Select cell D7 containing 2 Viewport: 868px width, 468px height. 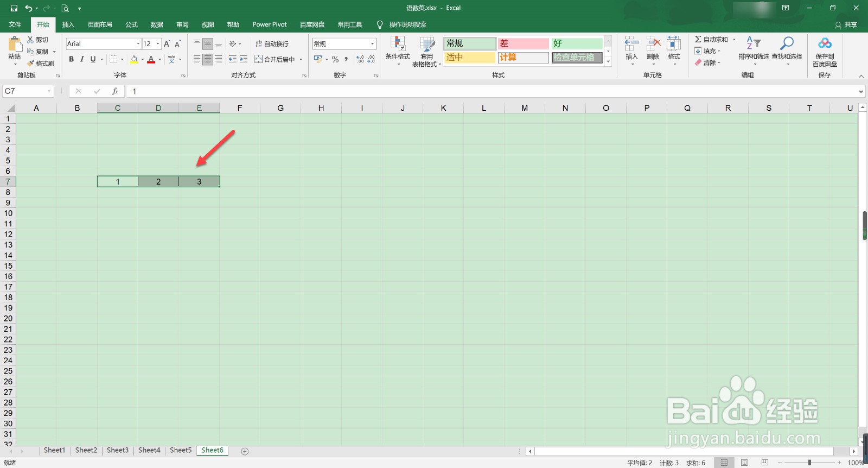click(158, 182)
